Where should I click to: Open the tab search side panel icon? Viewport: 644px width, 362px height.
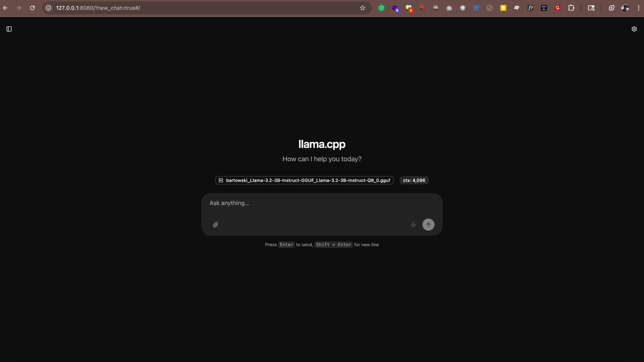click(591, 8)
